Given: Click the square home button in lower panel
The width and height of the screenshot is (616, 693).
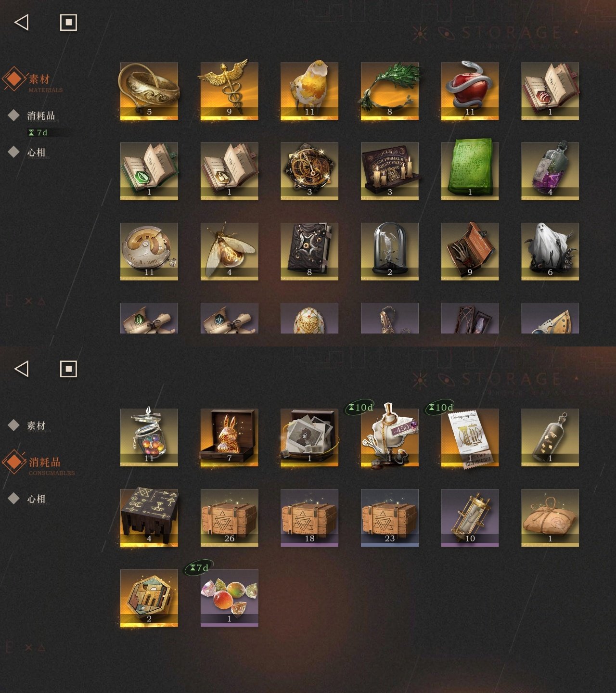Looking at the screenshot, I should (x=68, y=369).
